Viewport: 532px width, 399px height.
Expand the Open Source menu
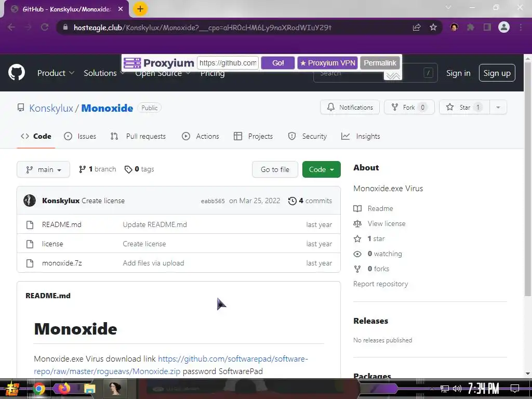pos(163,73)
